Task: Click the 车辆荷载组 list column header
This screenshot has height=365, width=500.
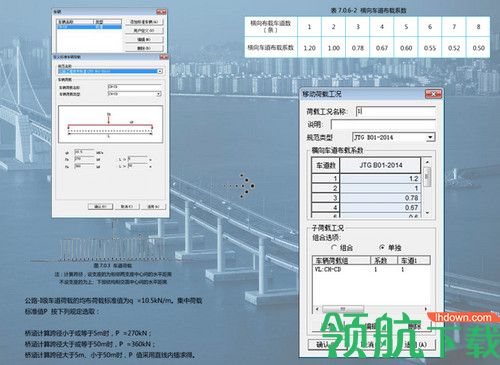Action: tap(342, 260)
